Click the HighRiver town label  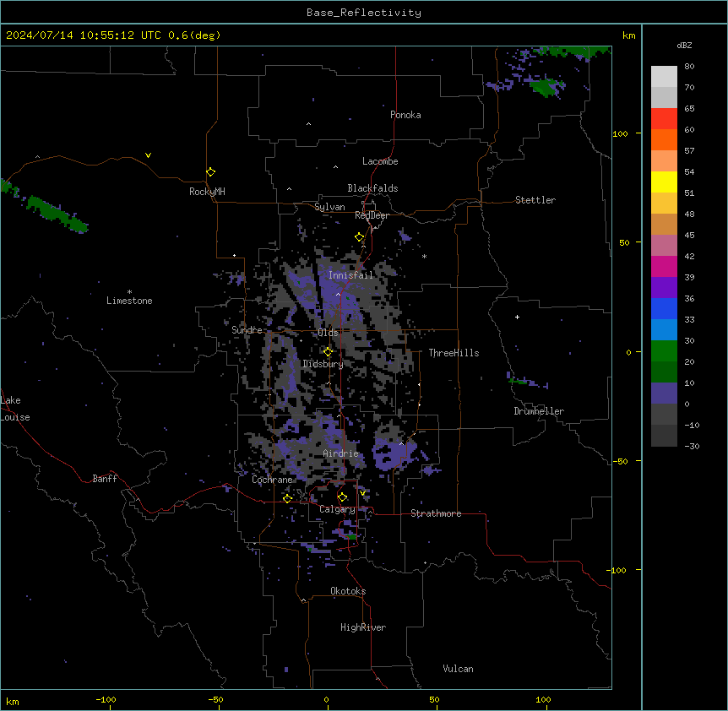(363, 627)
